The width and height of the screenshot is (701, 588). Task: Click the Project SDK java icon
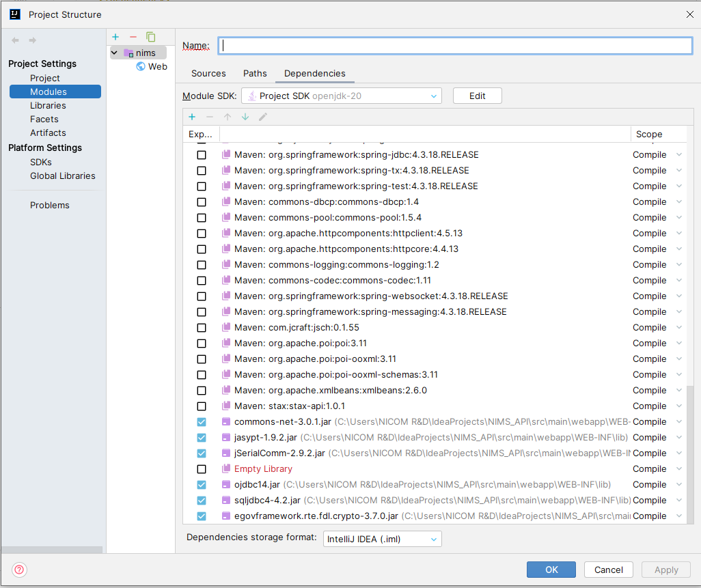[252, 96]
